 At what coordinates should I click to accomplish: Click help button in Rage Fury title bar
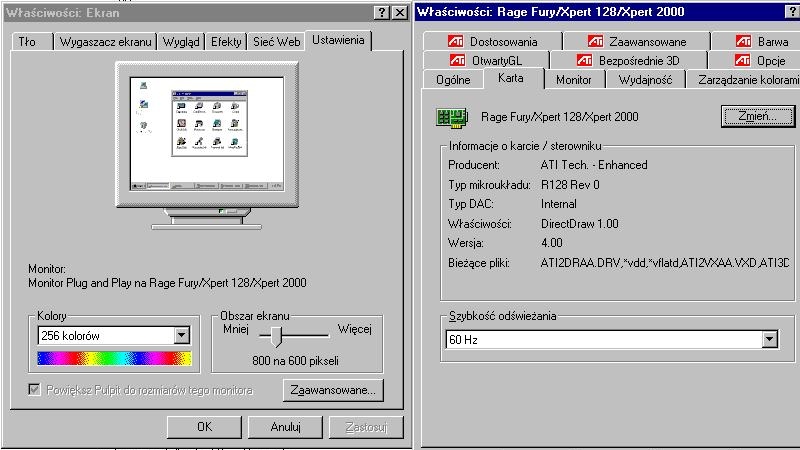point(793,12)
